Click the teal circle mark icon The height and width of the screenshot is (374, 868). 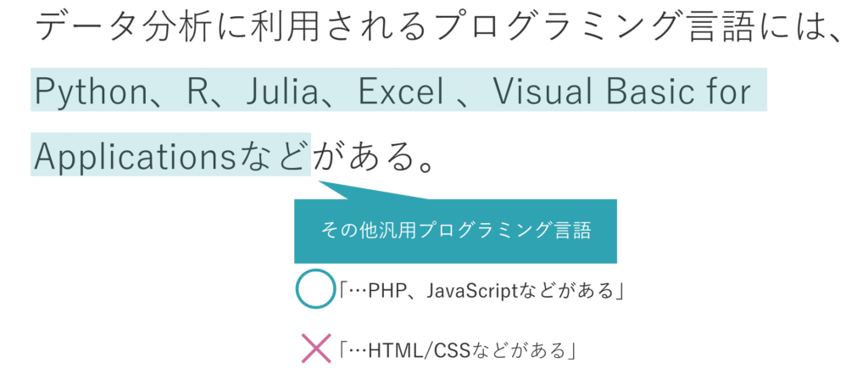click(x=315, y=288)
